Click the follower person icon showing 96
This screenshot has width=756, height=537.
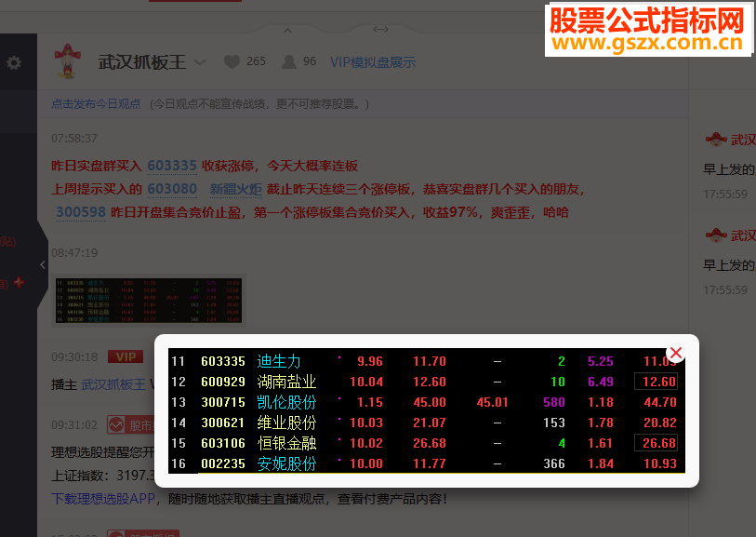[289, 61]
